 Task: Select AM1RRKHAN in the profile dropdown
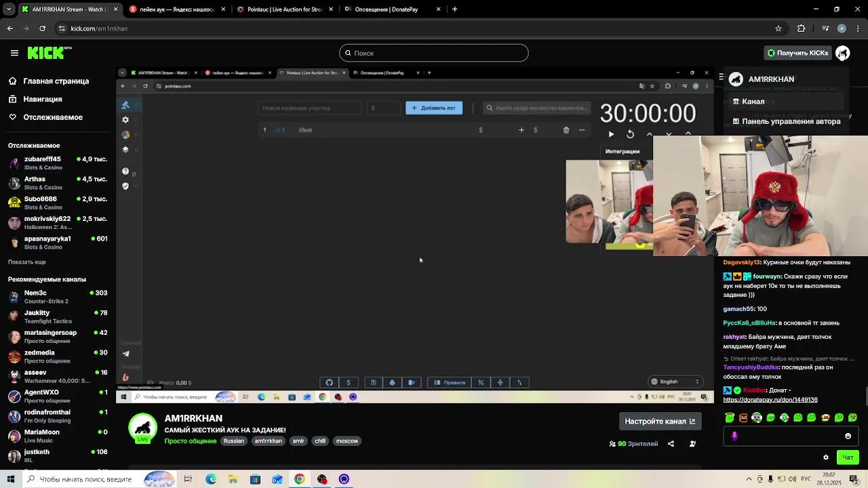pyautogui.click(x=771, y=79)
